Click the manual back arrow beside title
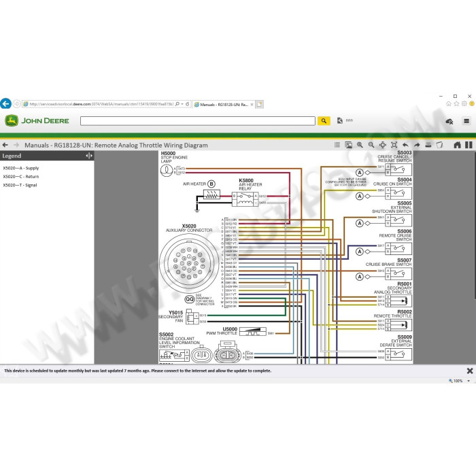The image size is (476, 476). (x=5, y=145)
